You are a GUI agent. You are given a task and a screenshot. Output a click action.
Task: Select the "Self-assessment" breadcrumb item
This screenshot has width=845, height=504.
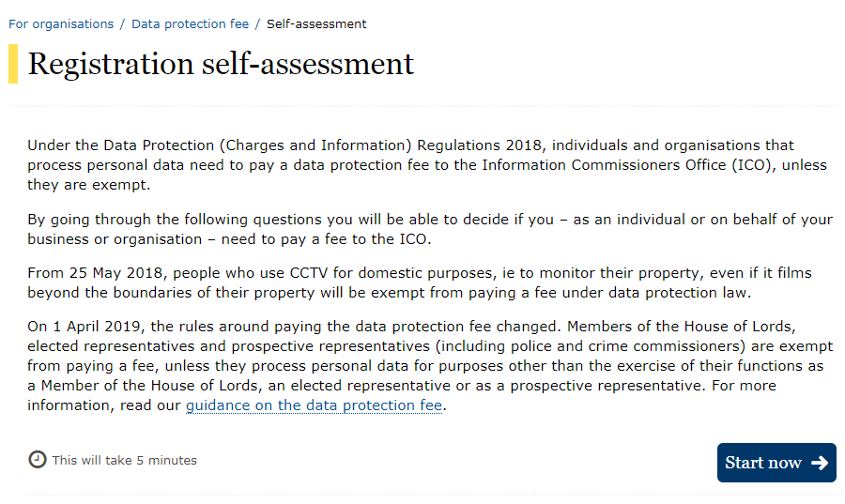316,24
